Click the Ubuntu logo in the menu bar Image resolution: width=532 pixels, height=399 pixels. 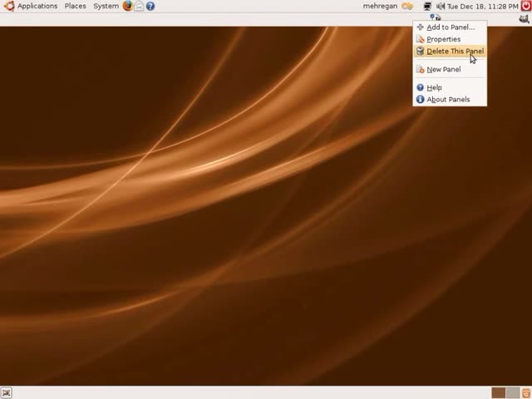coord(8,6)
